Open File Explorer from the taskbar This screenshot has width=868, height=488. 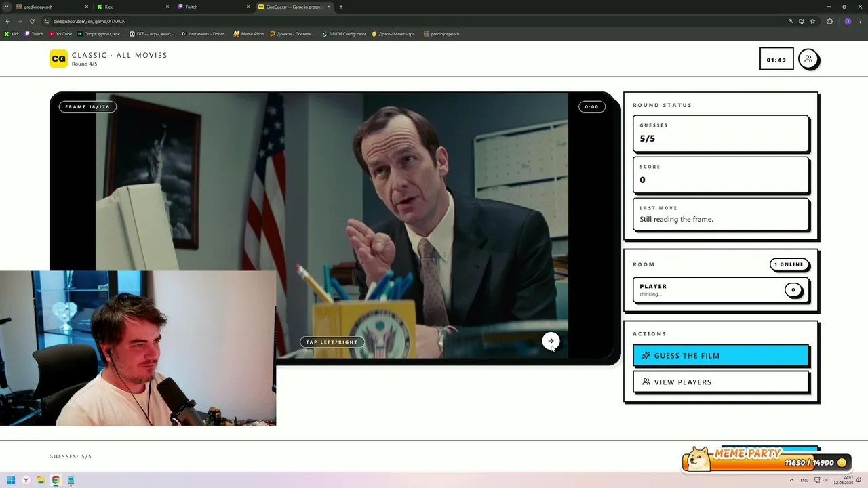click(x=41, y=481)
